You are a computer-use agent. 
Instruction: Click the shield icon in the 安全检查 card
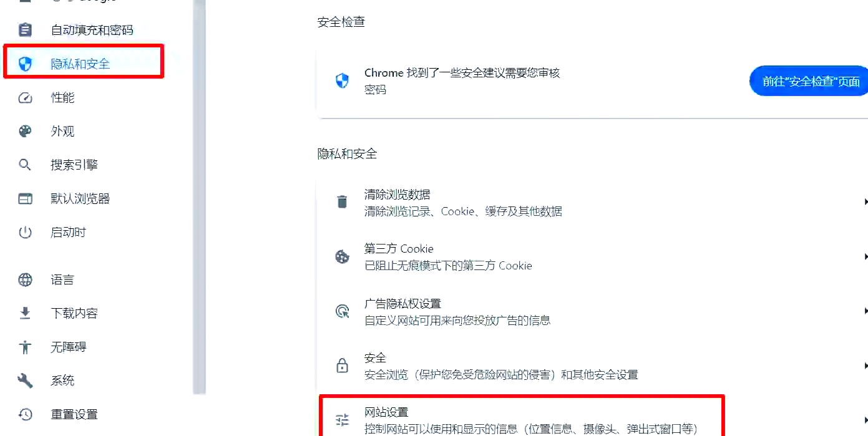click(x=342, y=80)
